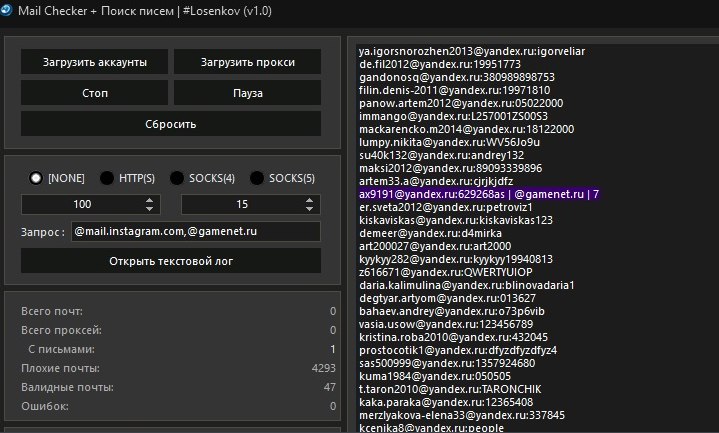The image size is (719, 433).
Task: Select row maksi2012@yandex.ru
Action: tap(450, 168)
